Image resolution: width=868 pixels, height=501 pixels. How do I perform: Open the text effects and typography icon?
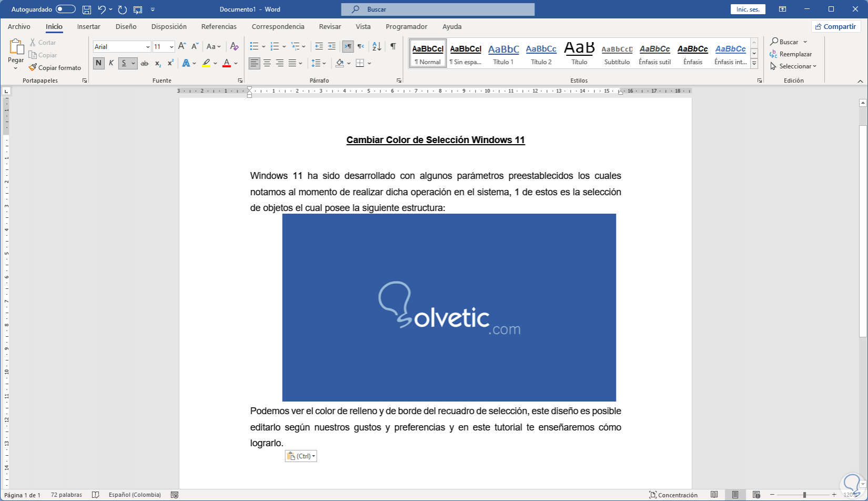(186, 63)
